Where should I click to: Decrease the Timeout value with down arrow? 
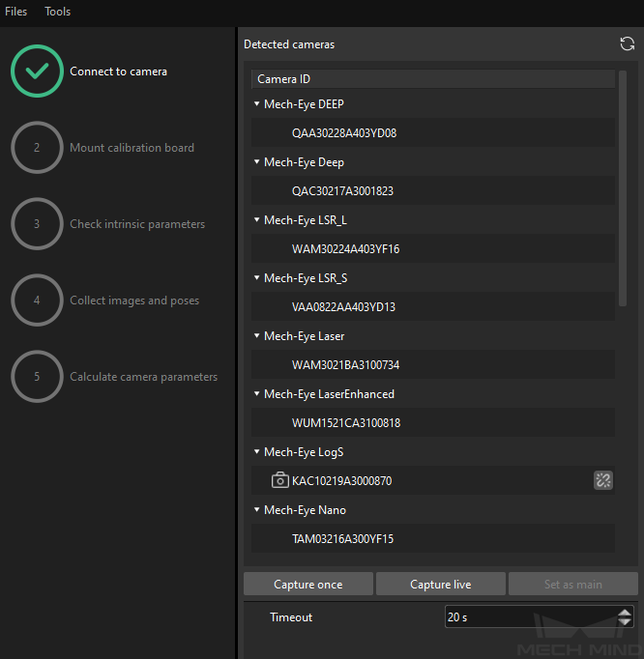625,621
